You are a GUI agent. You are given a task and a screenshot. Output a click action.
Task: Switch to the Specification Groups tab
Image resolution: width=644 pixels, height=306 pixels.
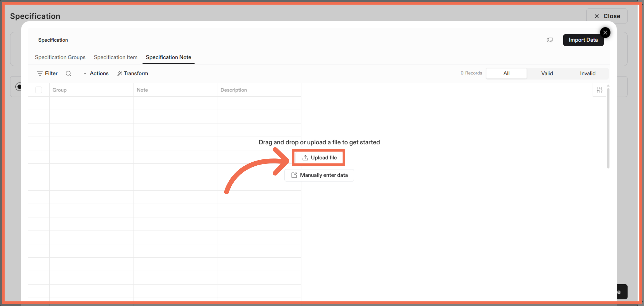pos(60,57)
